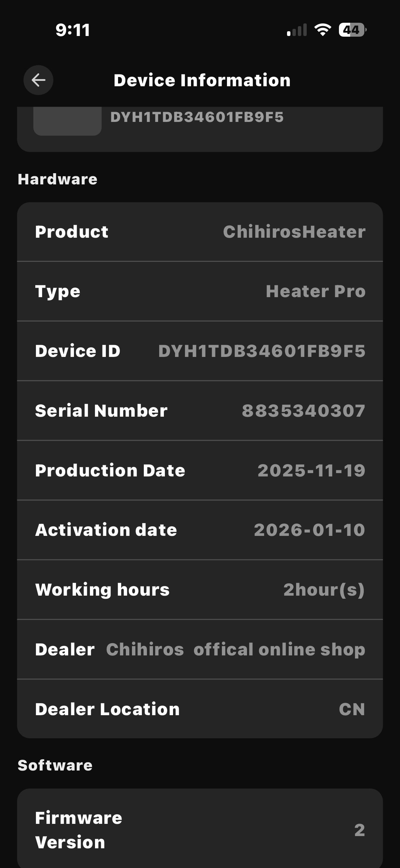Screen dimensions: 400x868
Task: Tap the device ID text at top
Action: (x=197, y=117)
